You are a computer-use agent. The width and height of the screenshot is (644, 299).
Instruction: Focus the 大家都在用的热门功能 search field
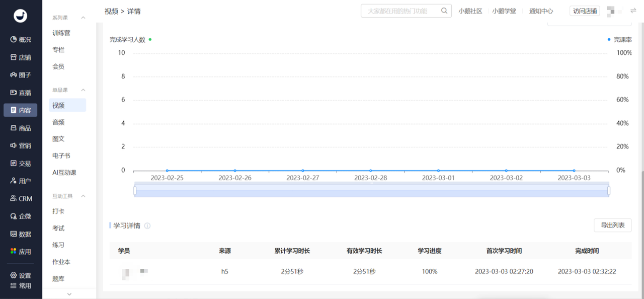(400, 11)
